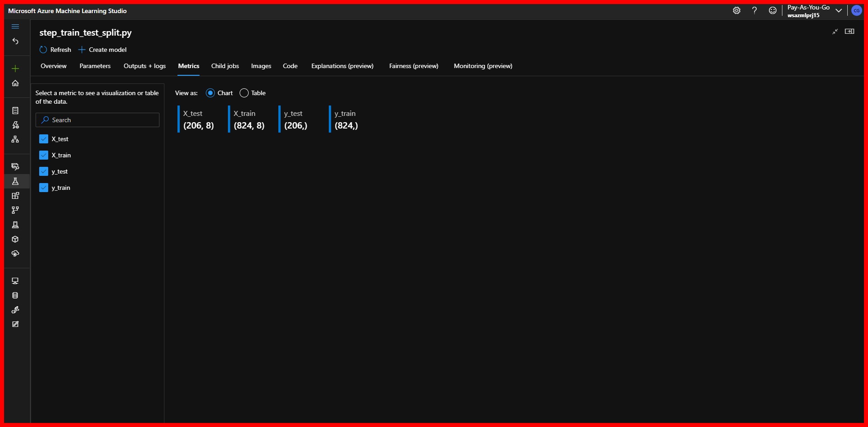The width and height of the screenshot is (868, 427).
Task: Open Pipelines from the sidebar
Action: tap(15, 210)
